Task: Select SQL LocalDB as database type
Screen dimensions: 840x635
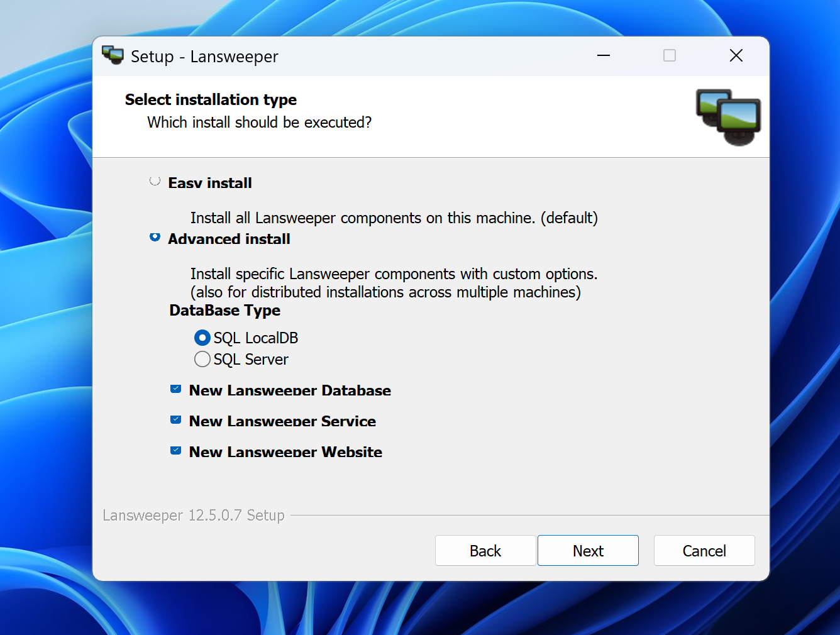Action: point(202,338)
